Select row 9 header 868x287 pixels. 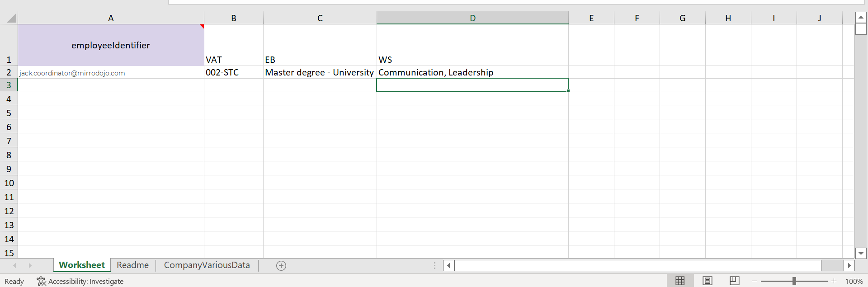pyautogui.click(x=9, y=169)
